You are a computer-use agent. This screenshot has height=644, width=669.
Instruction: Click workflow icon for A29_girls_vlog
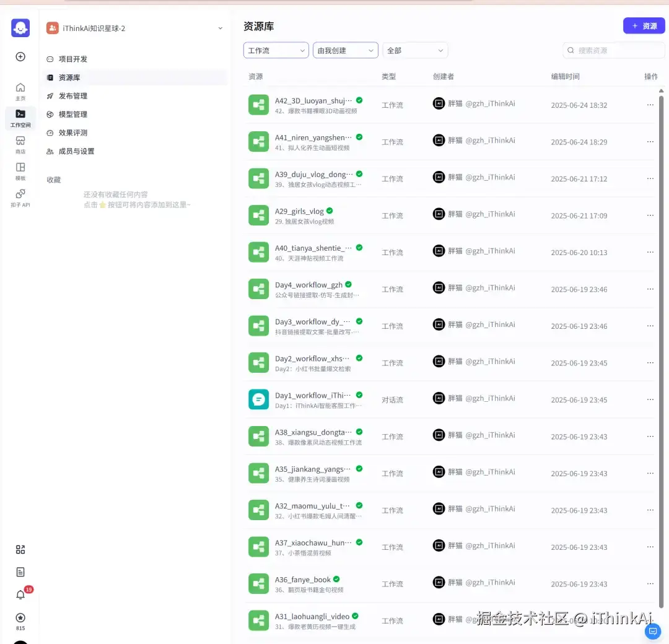click(x=258, y=215)
